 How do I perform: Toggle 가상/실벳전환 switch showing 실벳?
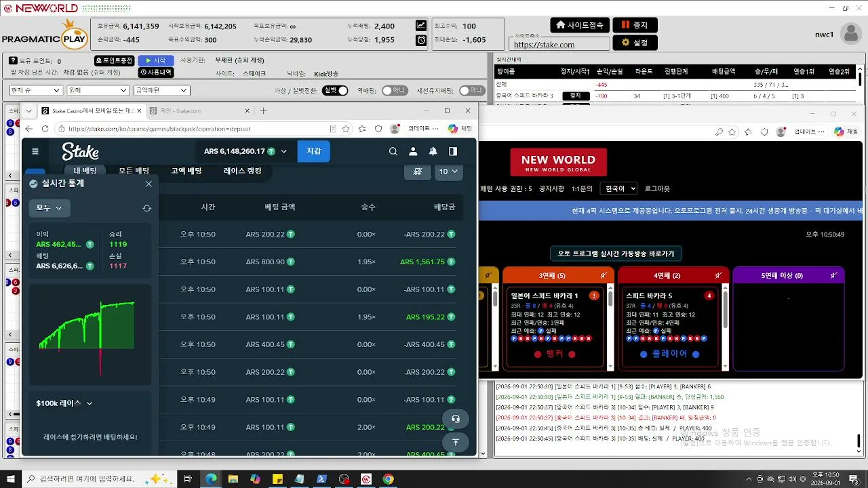click(x=335, y=90)
